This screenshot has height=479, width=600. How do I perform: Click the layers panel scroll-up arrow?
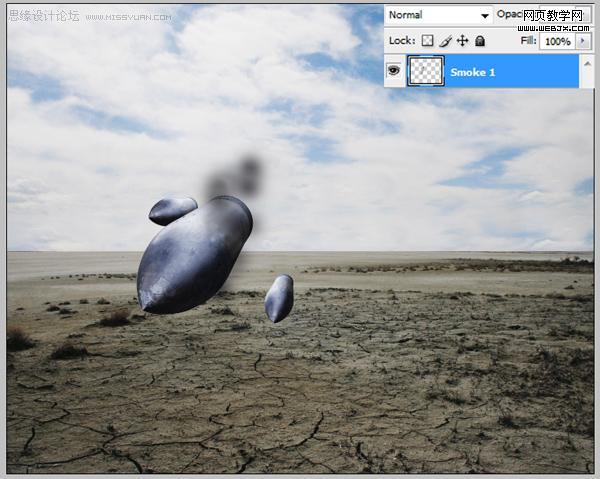pyautogui.click(x=587, y=64)
